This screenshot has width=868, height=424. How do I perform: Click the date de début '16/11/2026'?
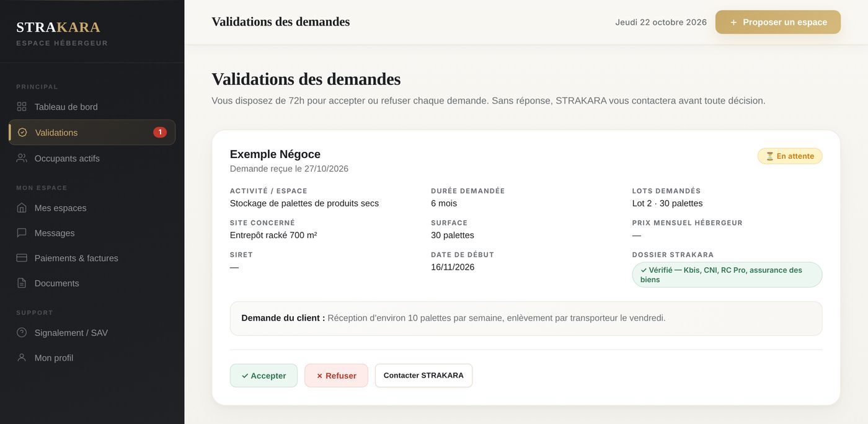[x=453, y=267]
